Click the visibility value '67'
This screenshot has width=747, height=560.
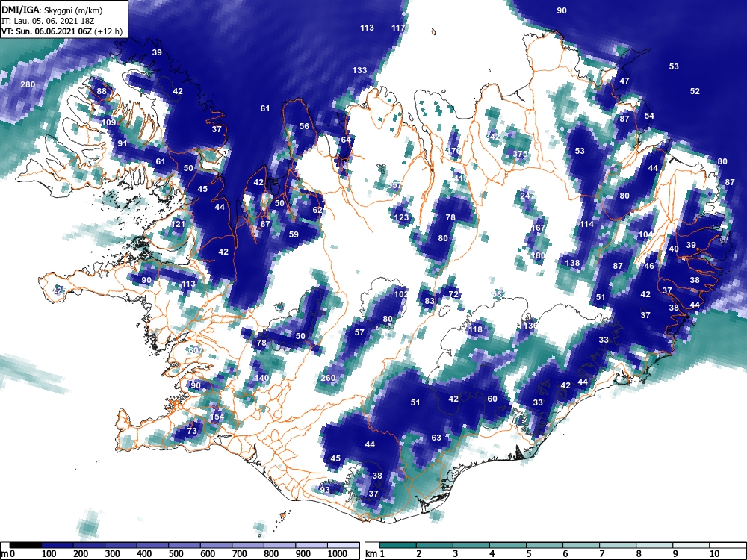tap(265, 224)
